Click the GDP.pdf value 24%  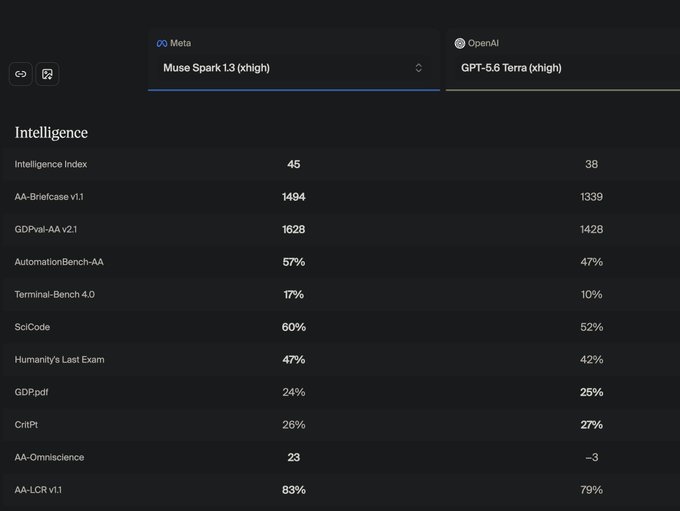[294, 392]
